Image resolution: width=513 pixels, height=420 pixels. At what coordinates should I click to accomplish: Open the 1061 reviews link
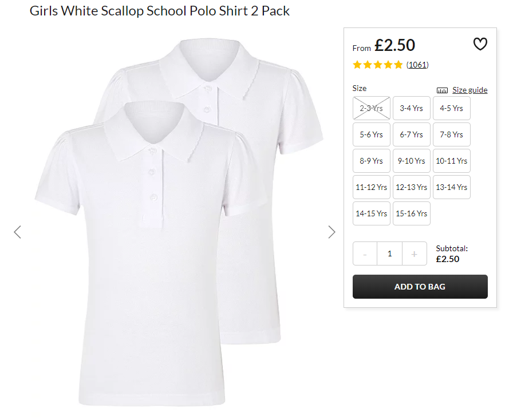[x=417, y=65]
